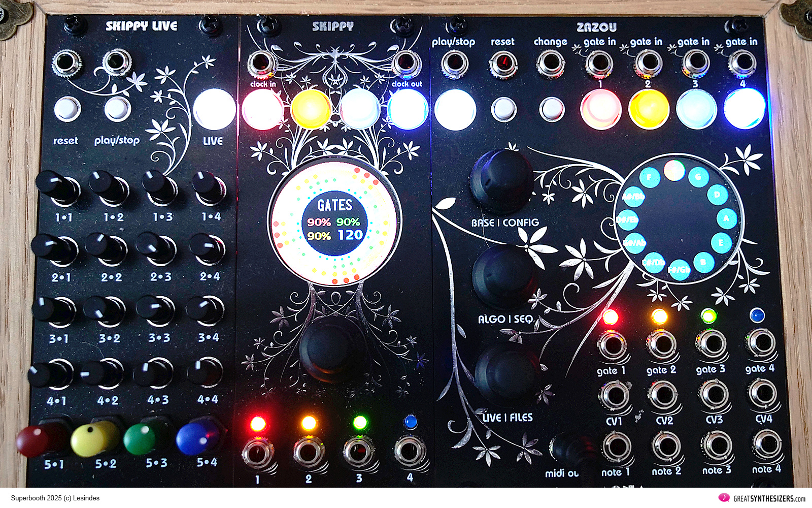Click Skippy output jack 2
The height and width of the screenshot is (508, 812).
point(309,452)
